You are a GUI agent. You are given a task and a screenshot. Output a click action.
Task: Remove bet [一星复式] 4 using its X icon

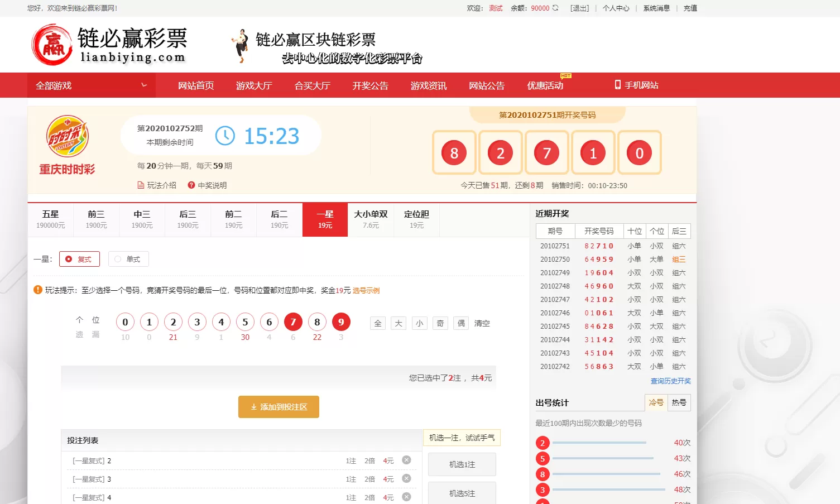(406, 497)
